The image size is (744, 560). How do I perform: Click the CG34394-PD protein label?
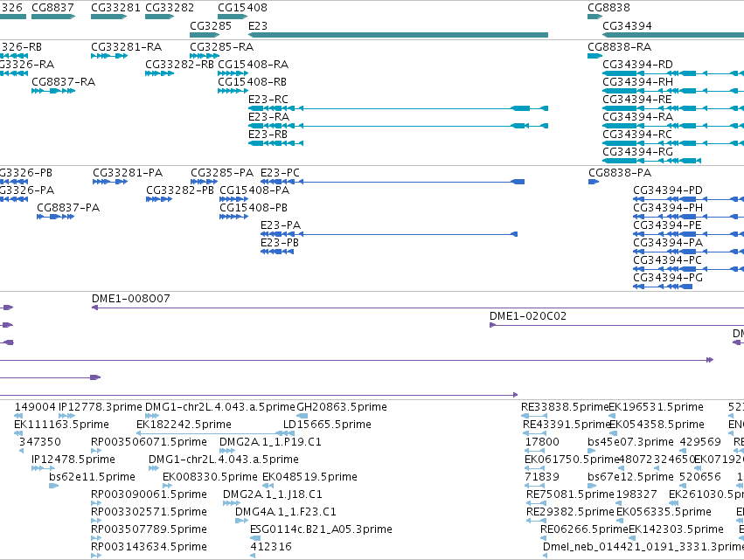click(x=668, y=190)
